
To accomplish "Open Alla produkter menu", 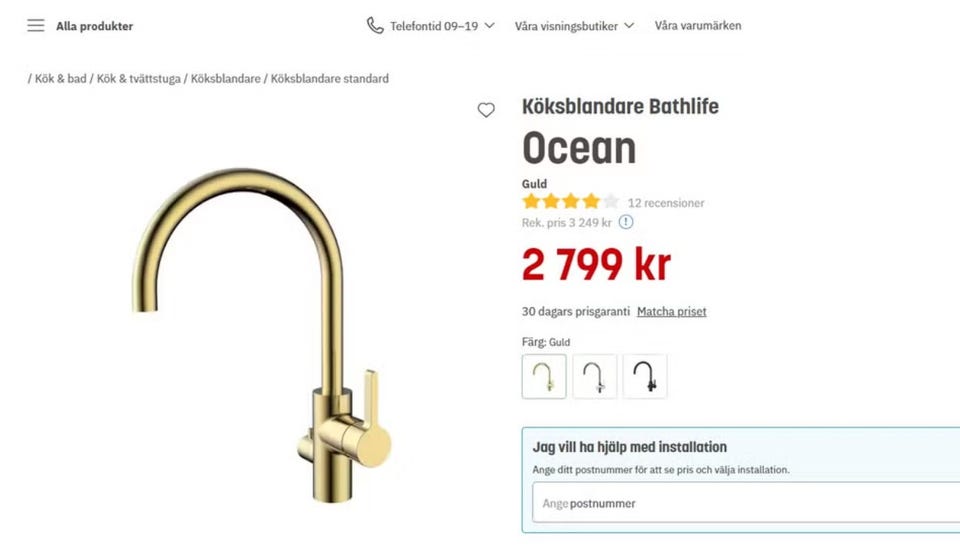I will [x=94, y=26].
